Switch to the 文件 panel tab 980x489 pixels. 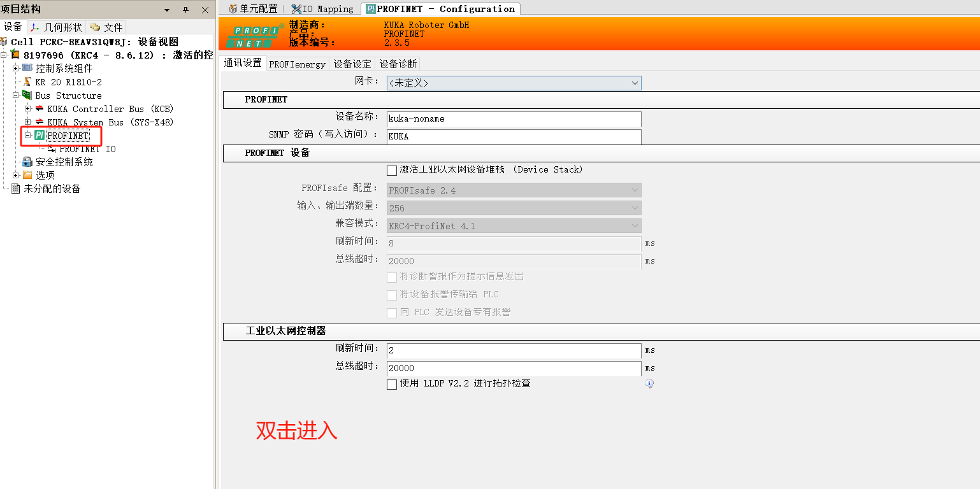pos(106,27)
